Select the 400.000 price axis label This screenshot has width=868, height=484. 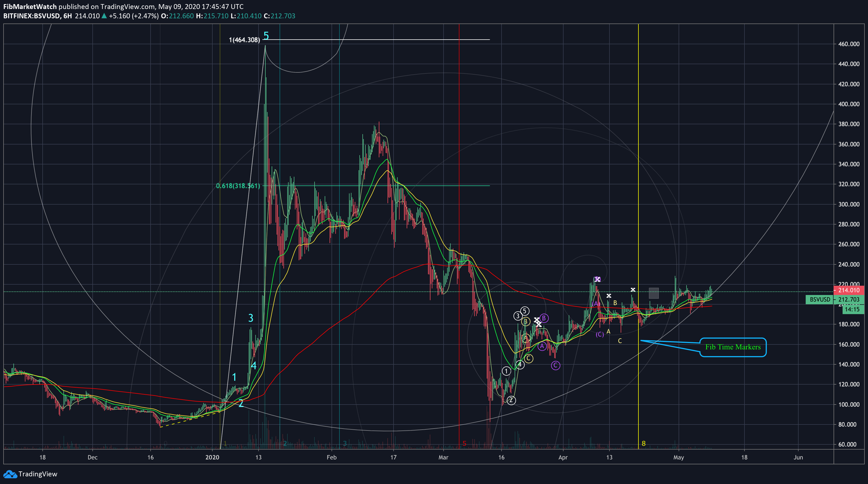point(849,104)
